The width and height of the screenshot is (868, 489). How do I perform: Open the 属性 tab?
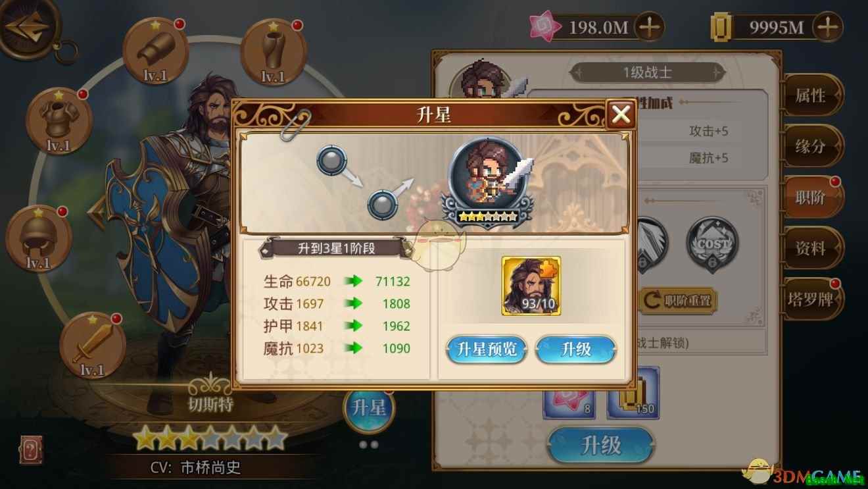click(x=811, y=96)
